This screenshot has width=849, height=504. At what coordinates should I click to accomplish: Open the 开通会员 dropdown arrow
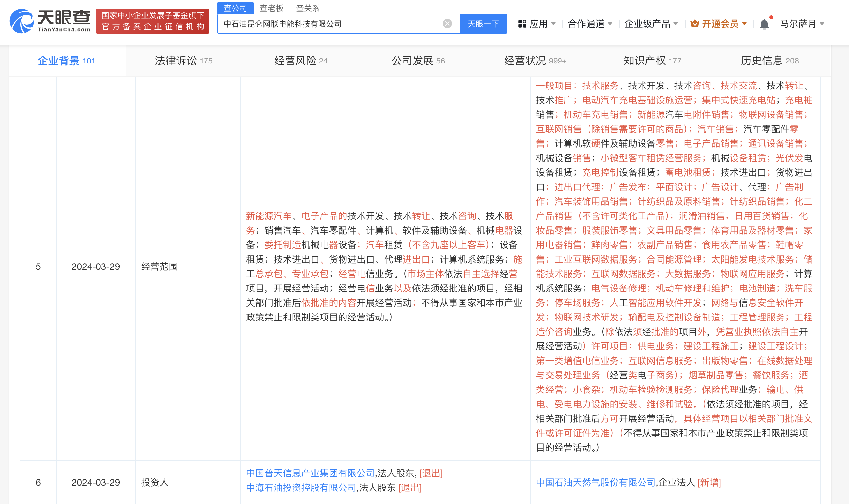coord(744,24)
